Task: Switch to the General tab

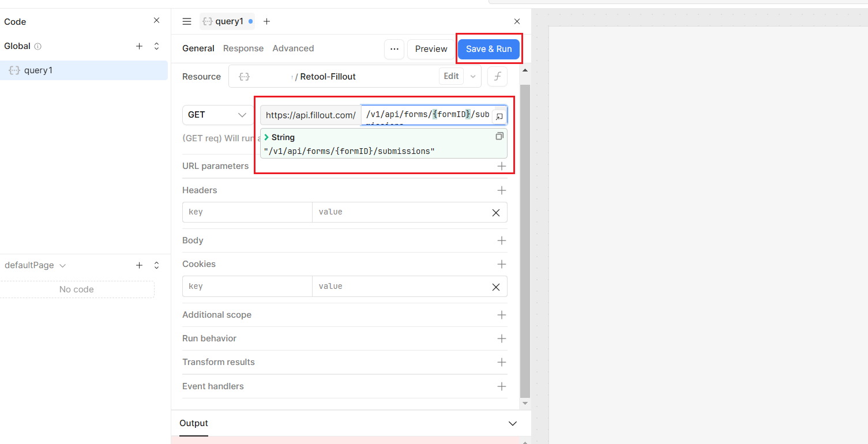Action: [198, 48]
